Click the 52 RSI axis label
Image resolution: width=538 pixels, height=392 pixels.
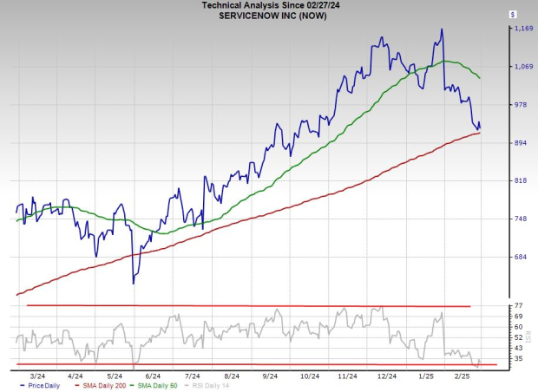(x=518, y=337)
